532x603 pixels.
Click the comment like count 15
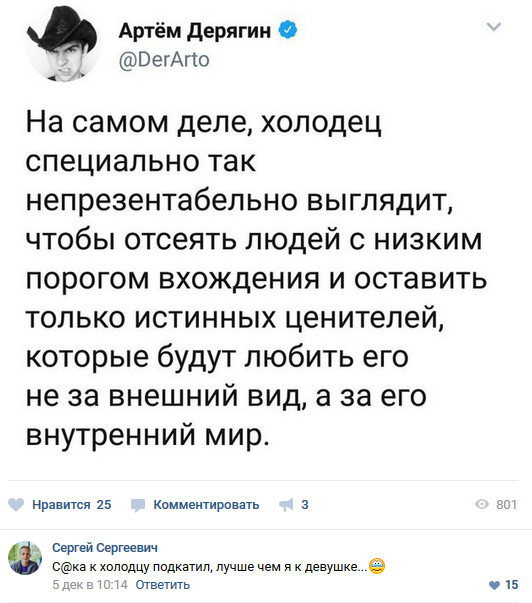tap(511, 585)
